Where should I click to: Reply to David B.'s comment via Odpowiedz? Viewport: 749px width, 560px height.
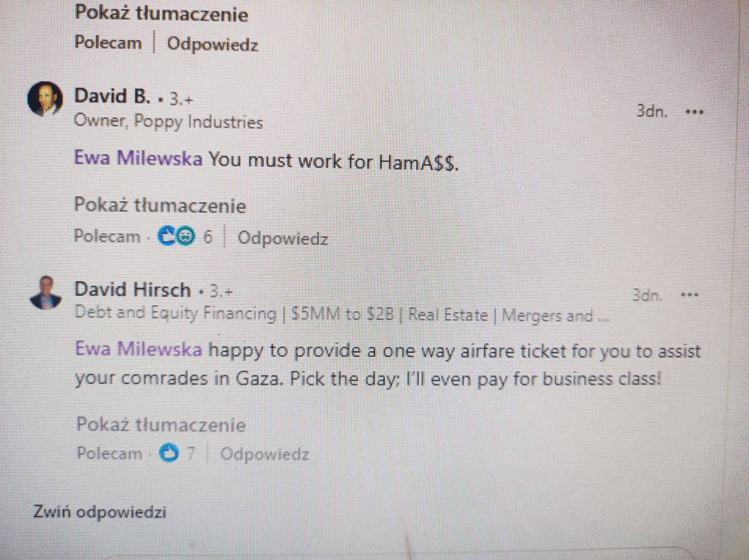pyautogui.click(x=283, y=239)
